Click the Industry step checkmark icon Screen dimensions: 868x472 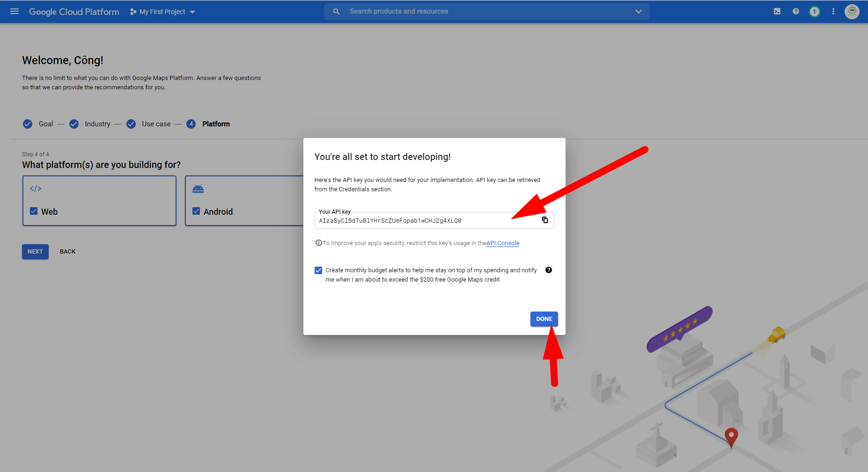point(74,124)
